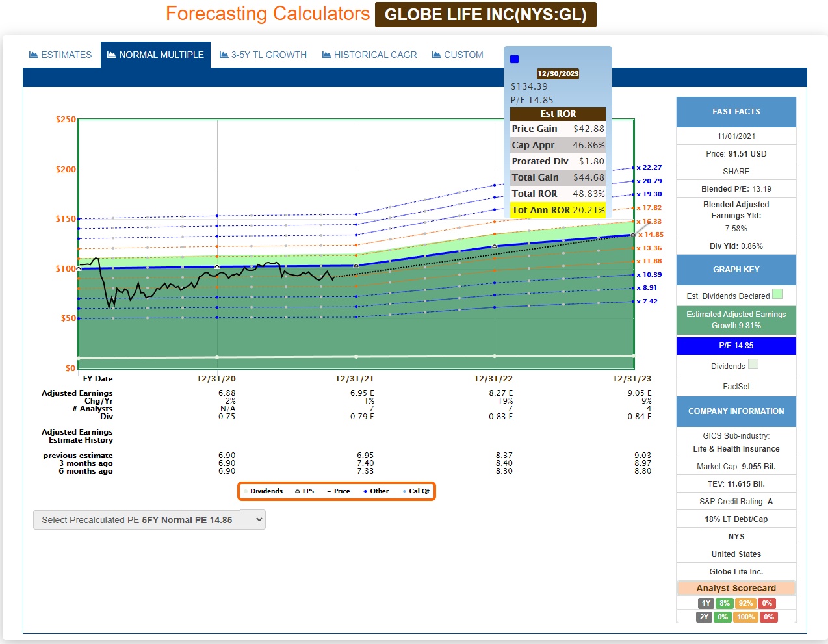Toggle the Cal Qt legend entry

coord(416,491)
